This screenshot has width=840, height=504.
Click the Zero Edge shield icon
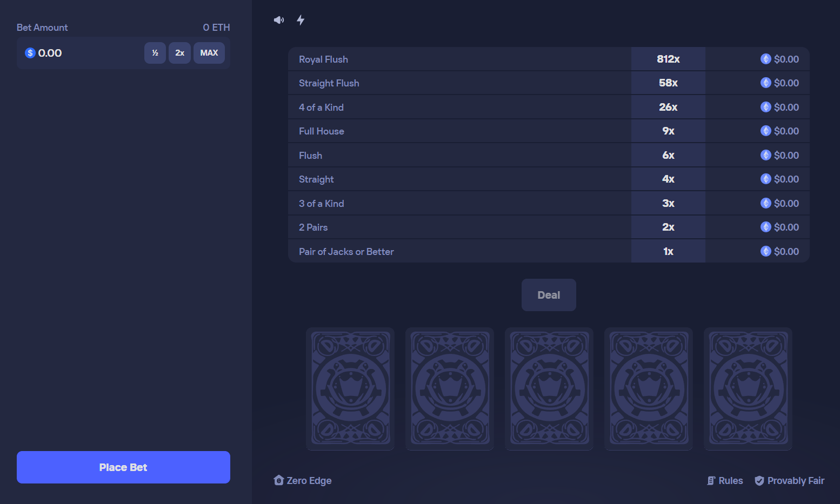pyautogui.click(x=278, y=480)
